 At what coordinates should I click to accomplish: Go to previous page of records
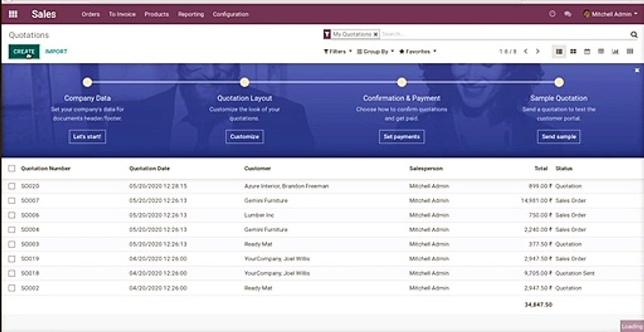tap(525, 52)
